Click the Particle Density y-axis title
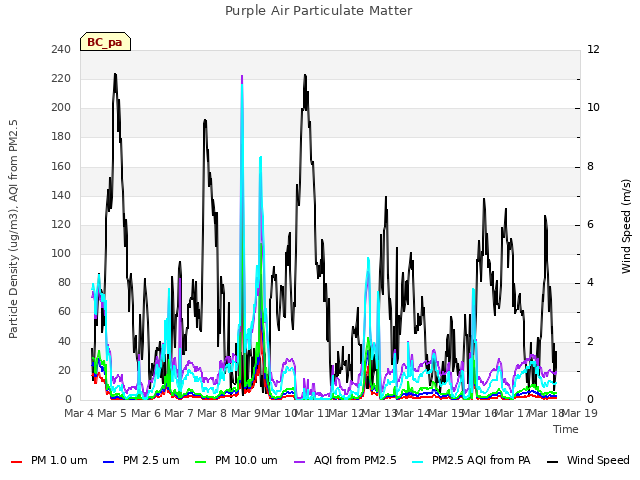This screenshot has width=640, height=480. click(x=13, y=229)
